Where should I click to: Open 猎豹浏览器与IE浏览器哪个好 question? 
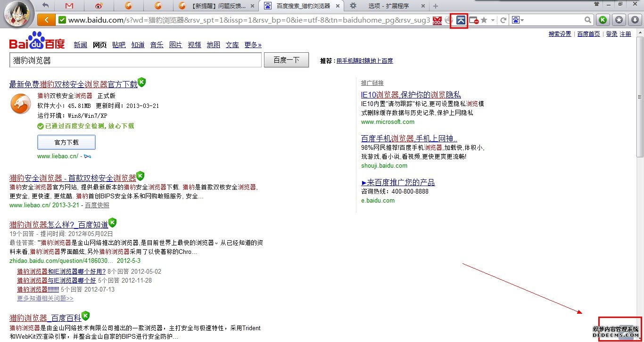57,281
